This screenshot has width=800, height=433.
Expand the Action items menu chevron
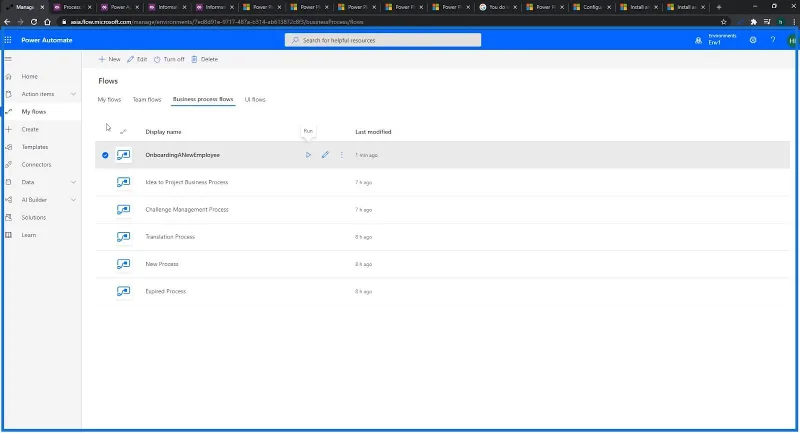[73, 94]
